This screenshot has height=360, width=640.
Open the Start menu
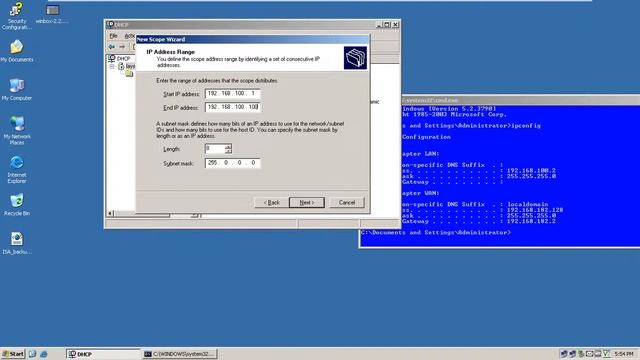(x=13, y=354)
